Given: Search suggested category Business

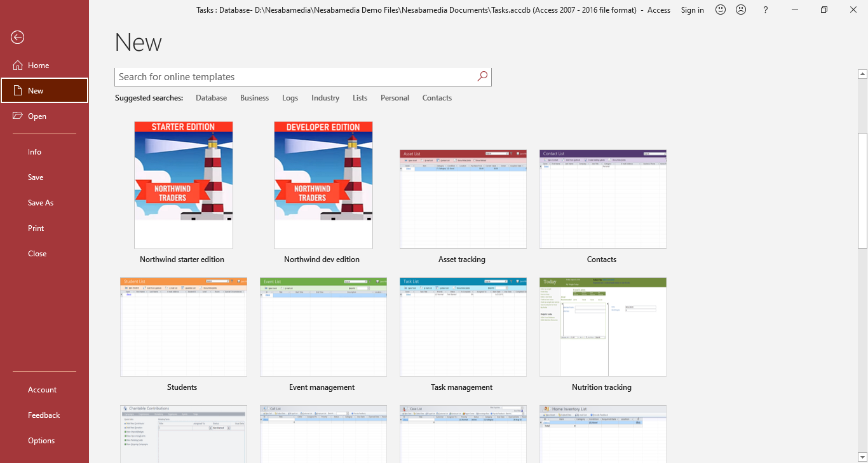Looking at the screenshot, I should (x=254, y=98).
